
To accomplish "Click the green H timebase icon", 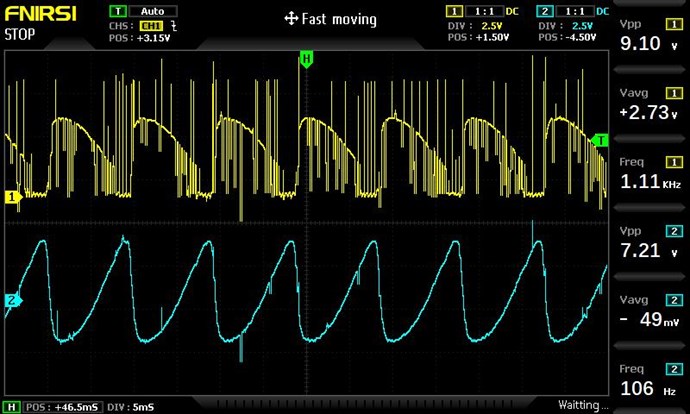I will (11, 407).
